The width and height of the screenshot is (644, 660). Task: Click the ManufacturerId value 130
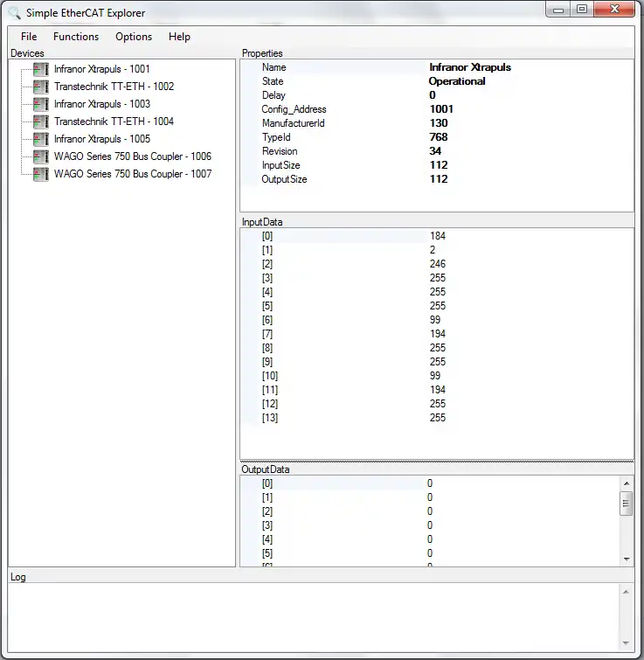[x=439, y=123]
